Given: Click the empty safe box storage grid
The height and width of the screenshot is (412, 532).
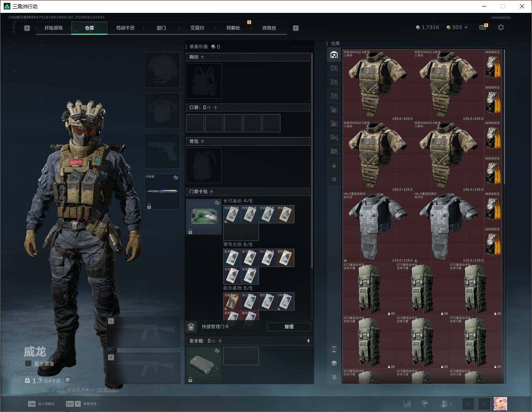Looking at the screenshot, I should [x=241, y=356].
